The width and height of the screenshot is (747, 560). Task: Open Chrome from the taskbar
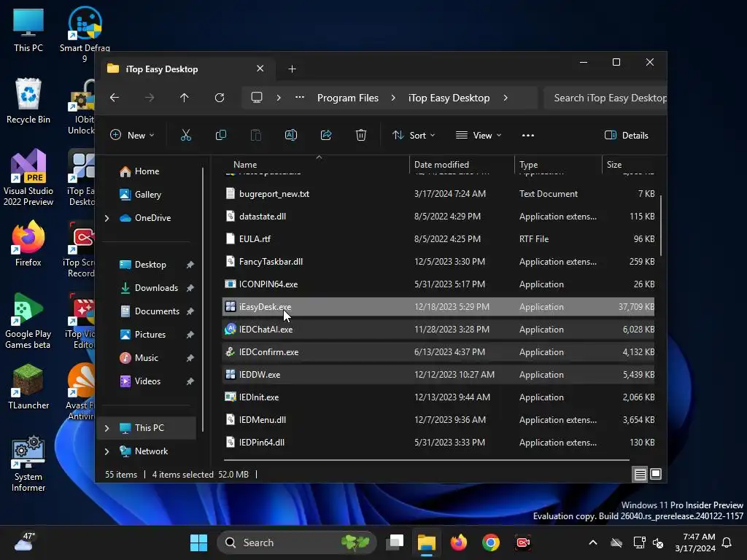(491, 542)
